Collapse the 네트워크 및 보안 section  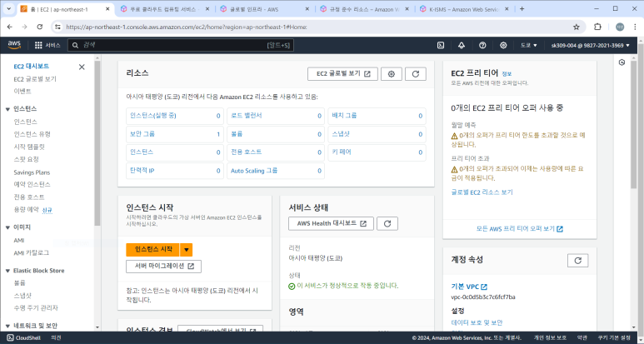pyautogui.click(x=7, y=326)
